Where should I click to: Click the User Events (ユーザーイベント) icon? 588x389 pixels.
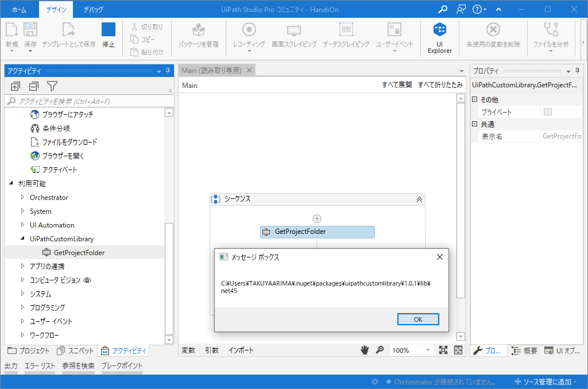pos(394,30)
